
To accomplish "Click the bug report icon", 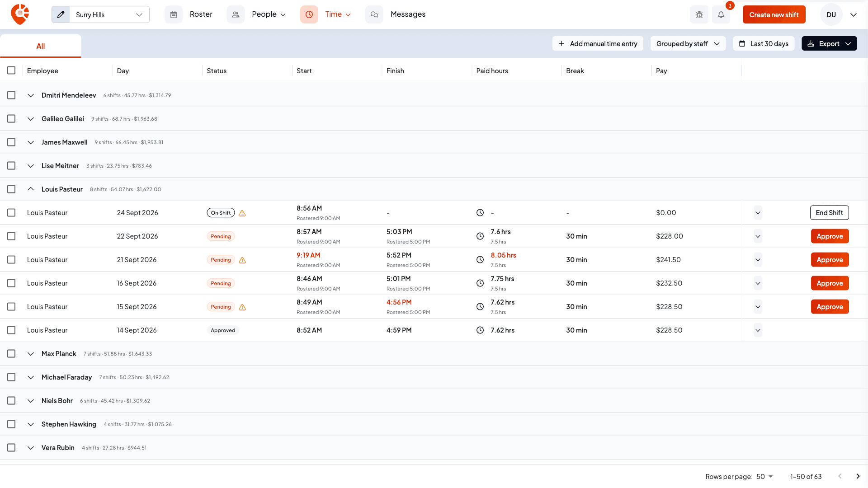I will click(x=699, y=14).
